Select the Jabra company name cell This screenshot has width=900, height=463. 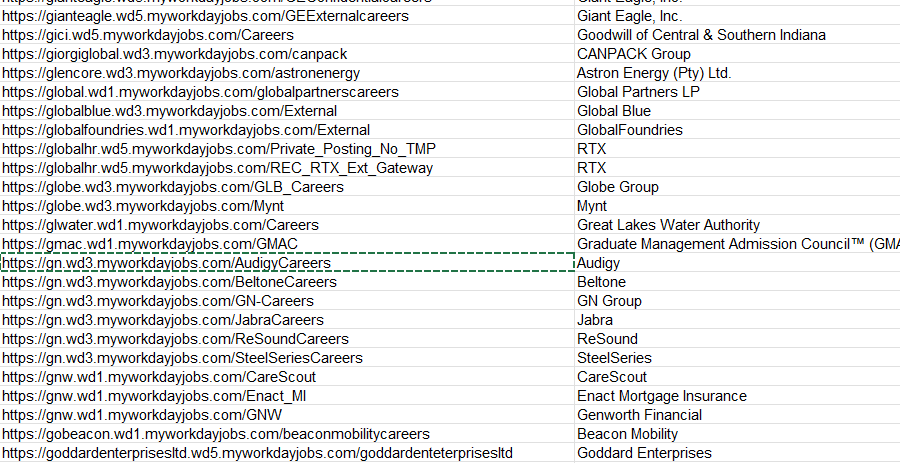[737, 320]
